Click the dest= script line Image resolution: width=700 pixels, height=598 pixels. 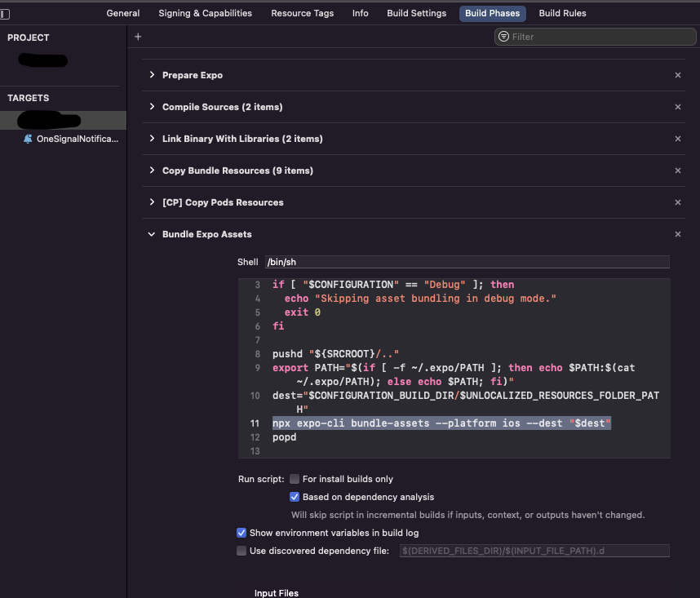pos(466,402)
